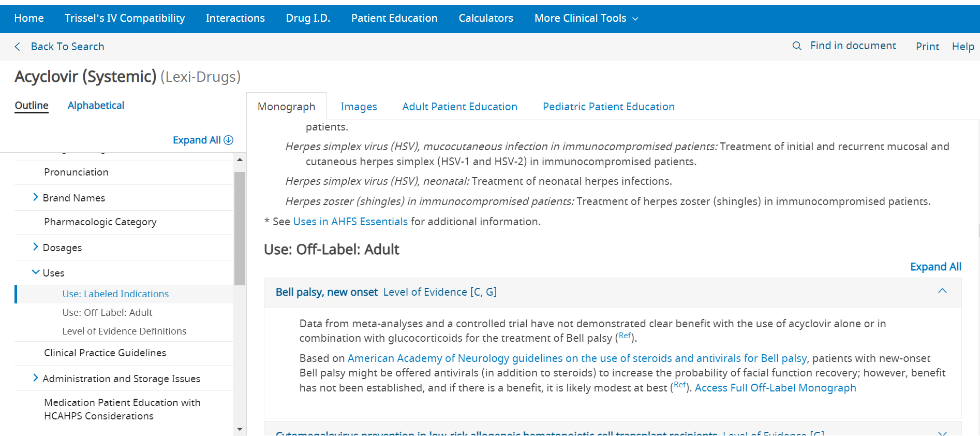
Task: Click the sidebar scroll up arrow
Action: 240,159
